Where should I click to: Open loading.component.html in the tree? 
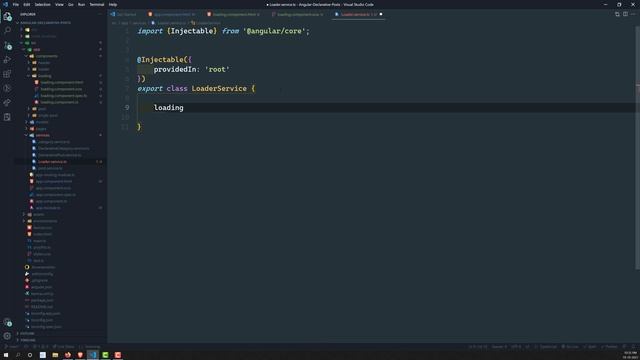[x=61, y=82]
